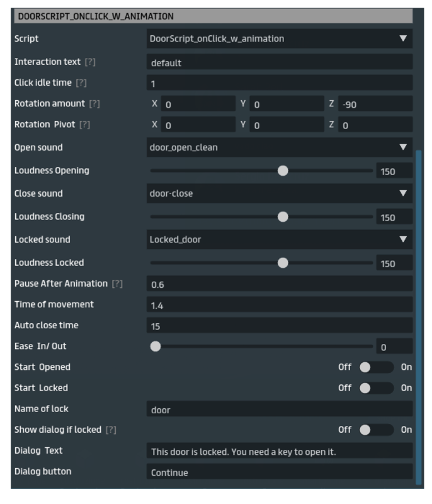This screenshot has width=432, height=504.
Task: Click help icon beside Click idle time
Action: click(x=81, y=83)
